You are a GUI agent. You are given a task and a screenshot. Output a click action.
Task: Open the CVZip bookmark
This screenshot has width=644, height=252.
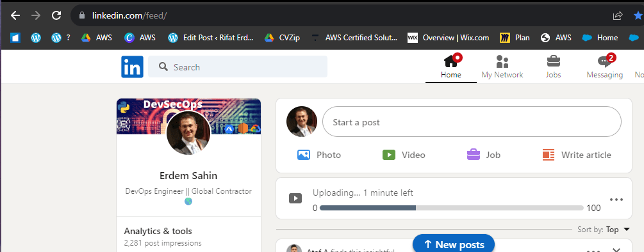pos(282,38)
